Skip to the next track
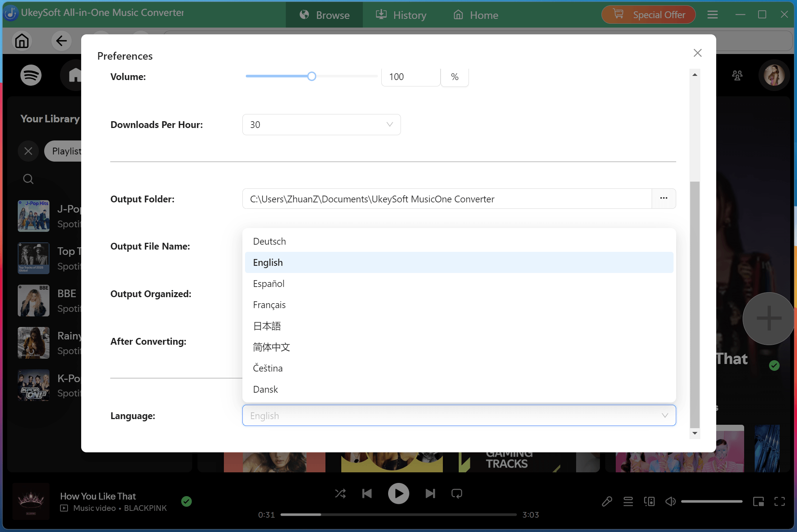The width and height of the screenshot is (797, 532). 430,493
